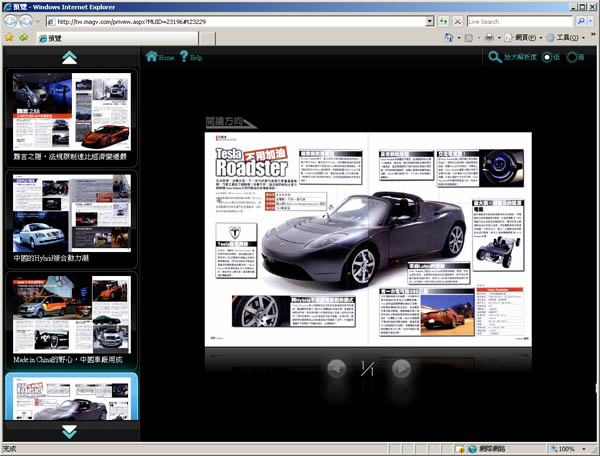Screen dimensions: 600x456
Task: Expand the Print options dropdown arrow
Action: tap(499, 38)
